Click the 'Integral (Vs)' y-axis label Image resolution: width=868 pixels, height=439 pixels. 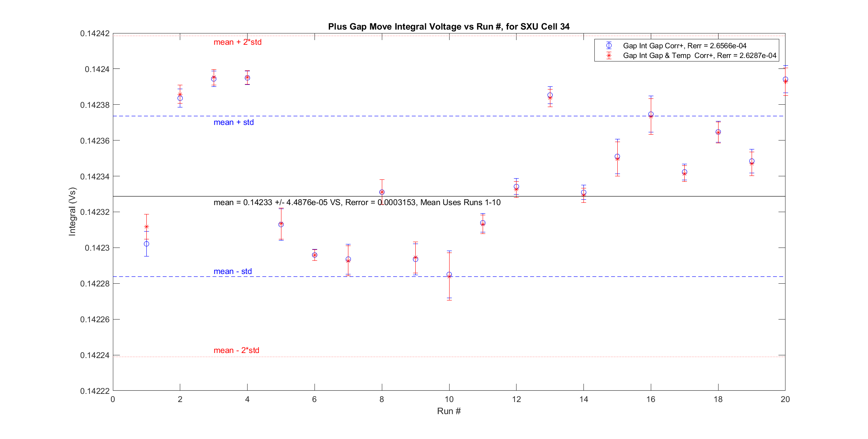pyautogui.click(x=72, y=212)
